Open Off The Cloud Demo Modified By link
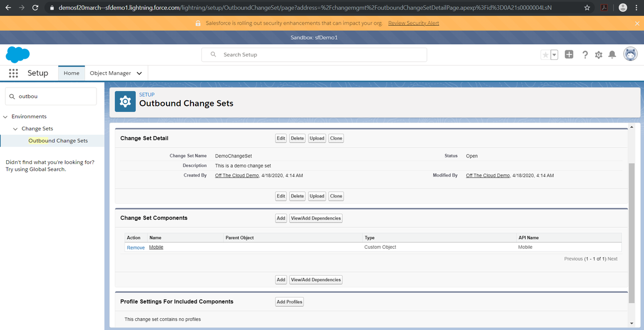This screenshot has width=644, height=330. (x=488, y=176)
